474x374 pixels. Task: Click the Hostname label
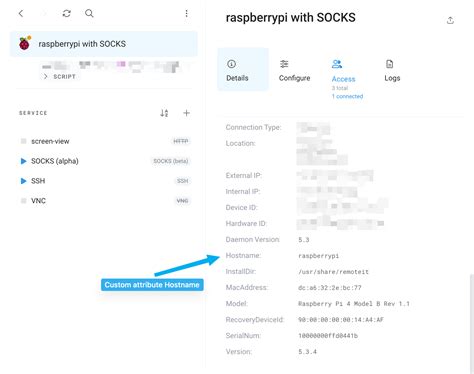click(x=243, y=255)
